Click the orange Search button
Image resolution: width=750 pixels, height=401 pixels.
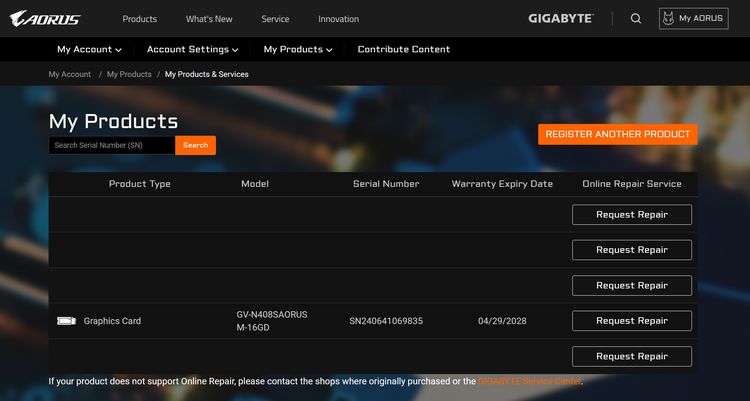point(195,145)
